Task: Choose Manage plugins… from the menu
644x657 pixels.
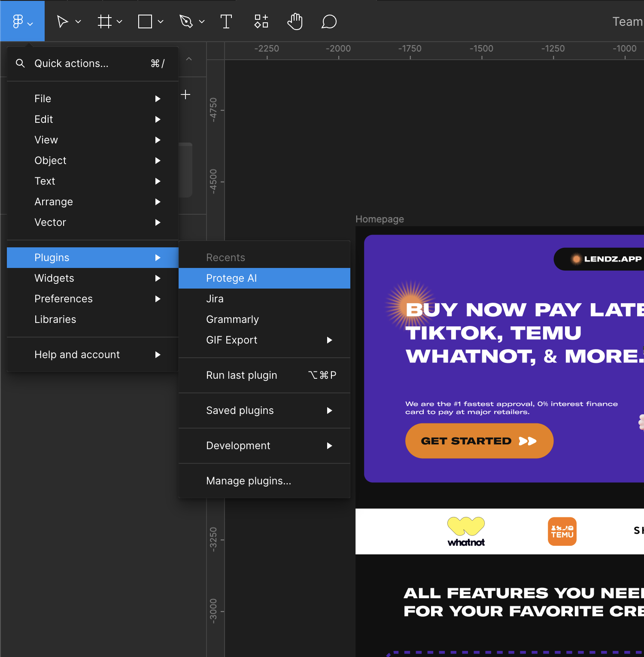Action: (x=249, y=481)
